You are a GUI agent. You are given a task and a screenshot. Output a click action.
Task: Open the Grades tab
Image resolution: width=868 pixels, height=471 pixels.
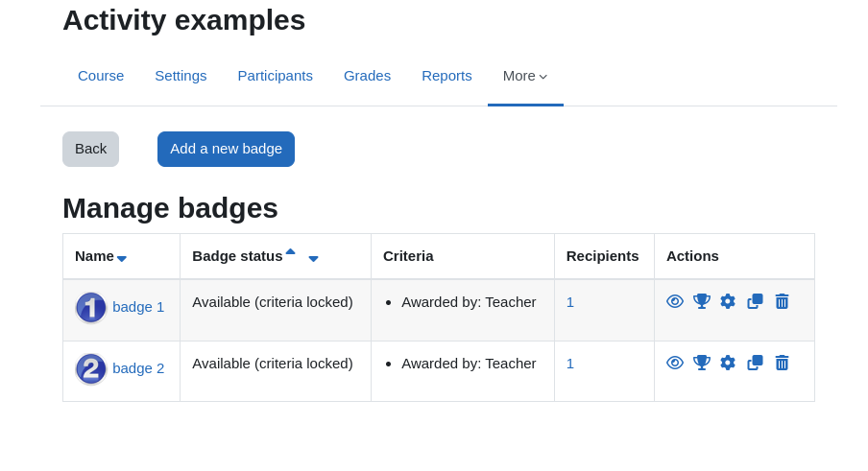click(x=367, y=76)
